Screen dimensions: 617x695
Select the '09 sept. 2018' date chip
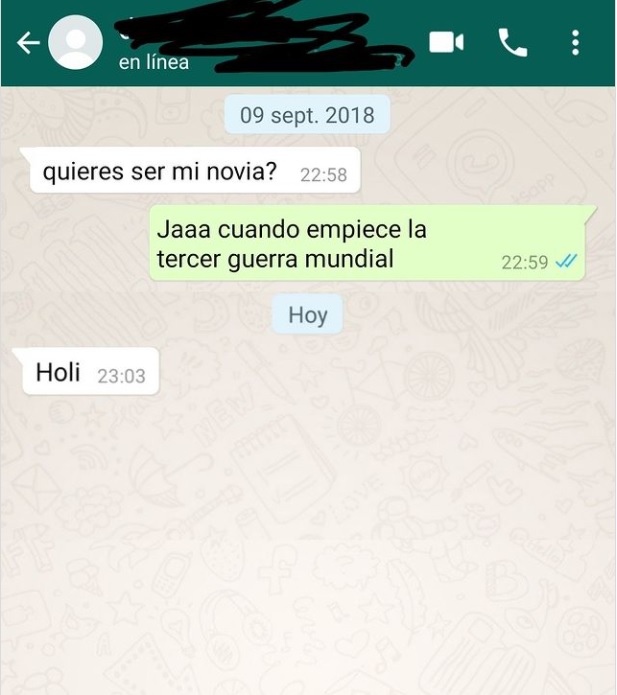[307, 115]
